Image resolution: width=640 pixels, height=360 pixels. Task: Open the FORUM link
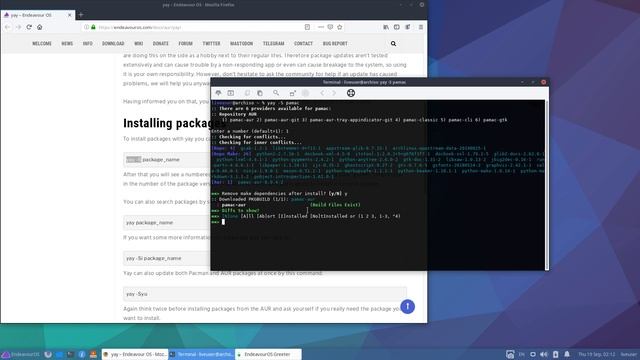(x=185, y=43)
